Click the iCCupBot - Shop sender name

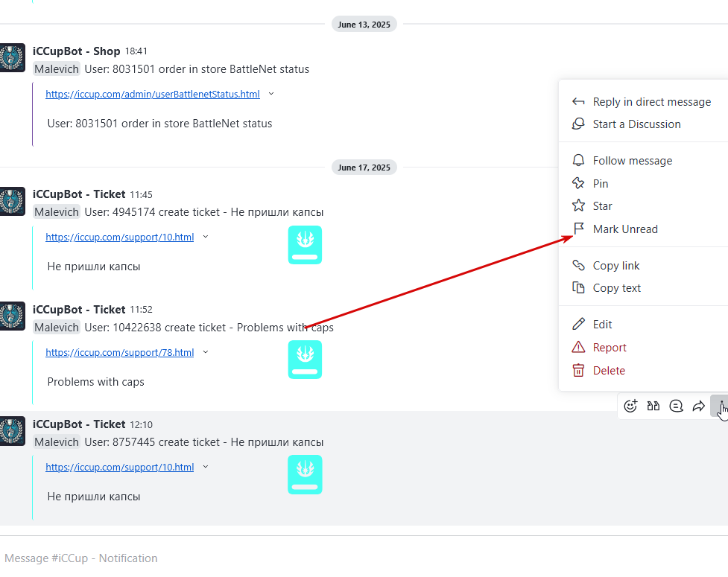tap(76, 51)
